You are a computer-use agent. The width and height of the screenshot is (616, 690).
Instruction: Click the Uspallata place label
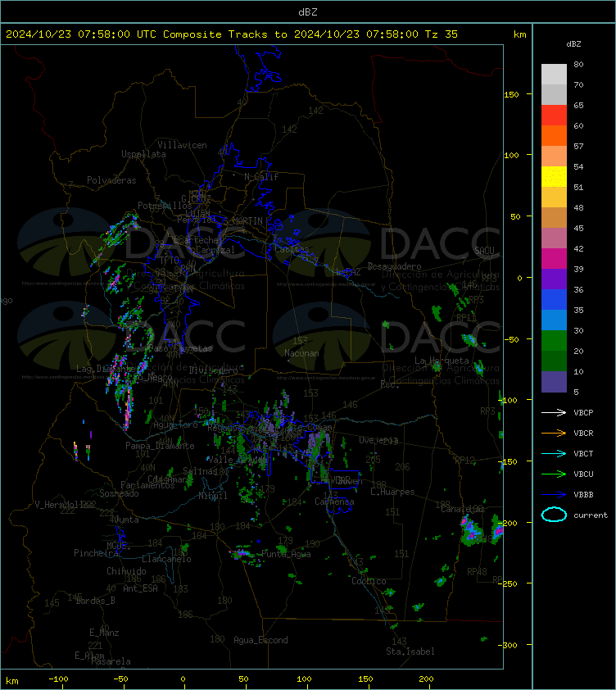144,154
